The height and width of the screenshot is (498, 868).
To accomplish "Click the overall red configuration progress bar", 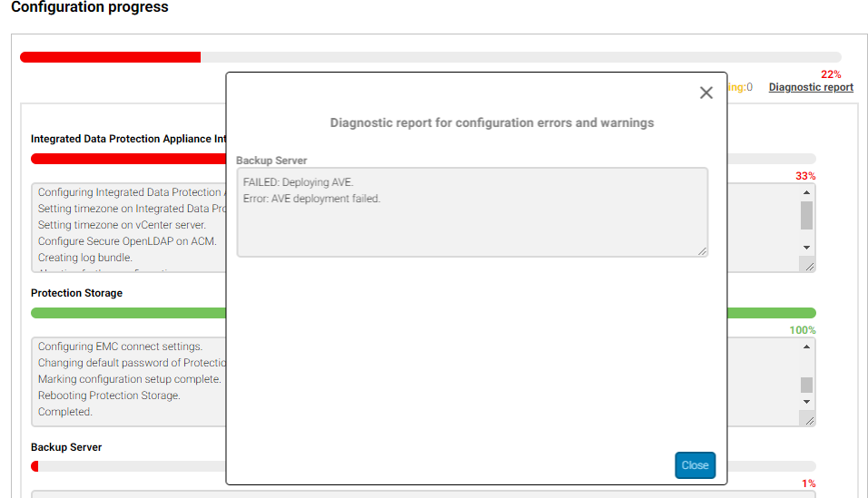I will click(x=110, y=57).
